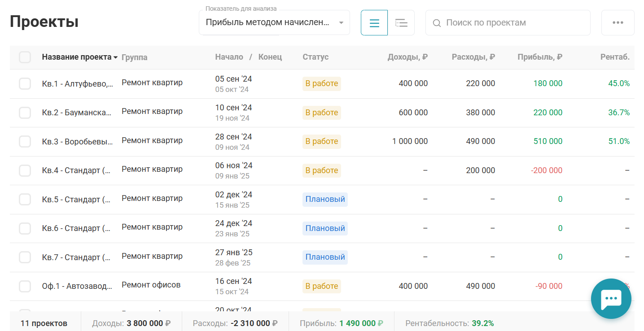Click the sort arrow beside Название проекта
The width and height of the screenshot is (644, 331).
tap(116, 57)
